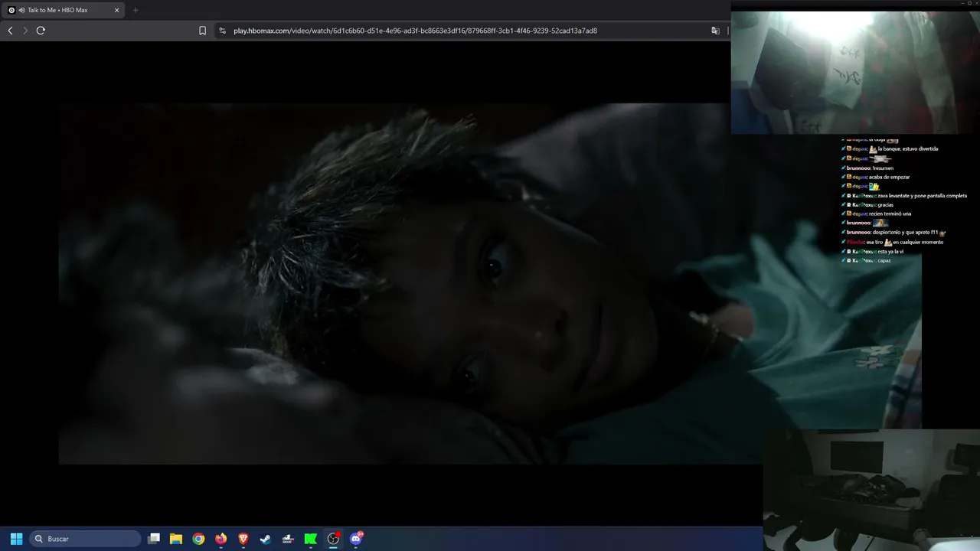Click chat message "!resumen" from brunnooo
The height and width of the screenshot is (551, 980).
click(883, 168)
